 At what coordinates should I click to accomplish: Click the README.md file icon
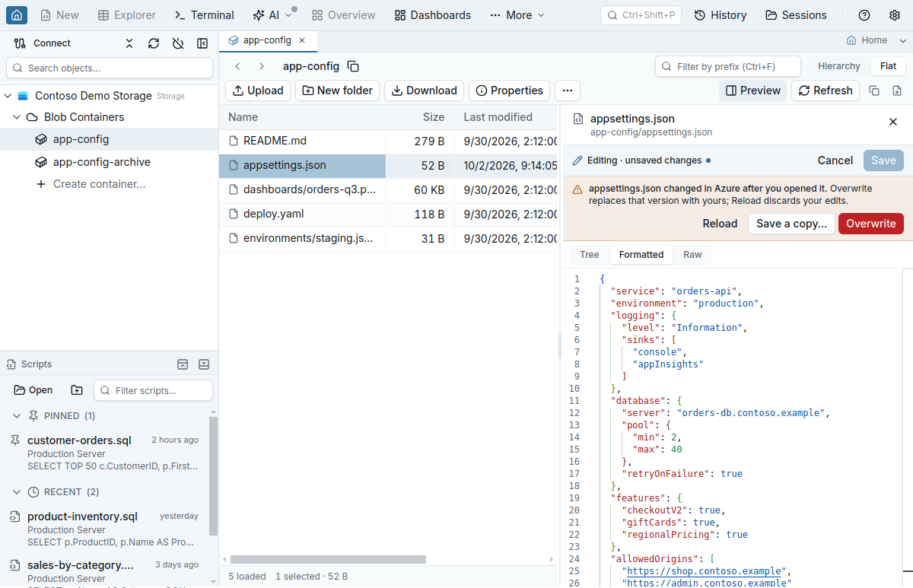point(234,141)
